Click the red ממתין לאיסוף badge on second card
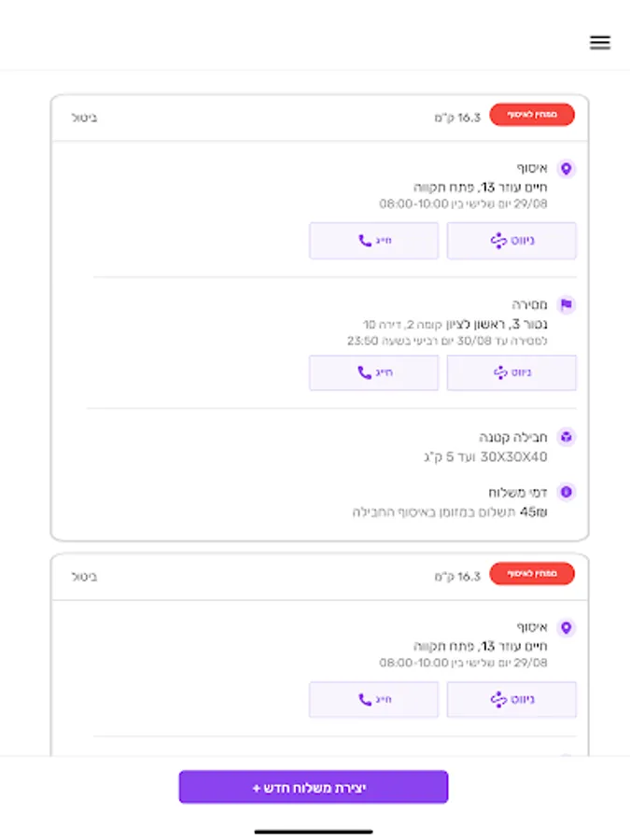This screenshot has height=840, width=630. click(532, 574)
